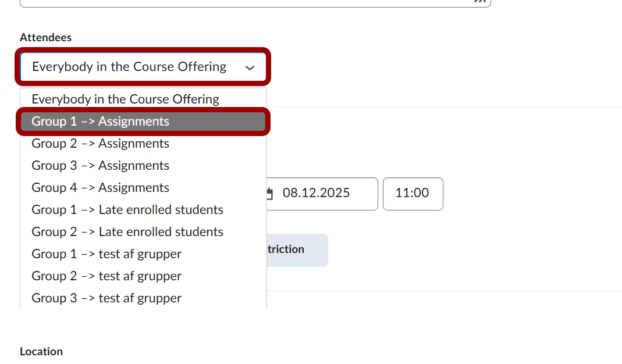Click the Attendees label
622x364 pixels.
pos(45,38)
